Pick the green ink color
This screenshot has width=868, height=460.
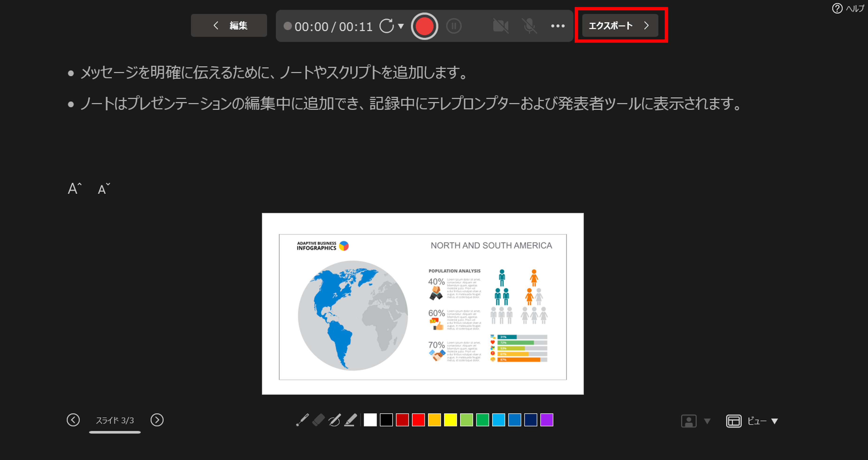point(483,420)
